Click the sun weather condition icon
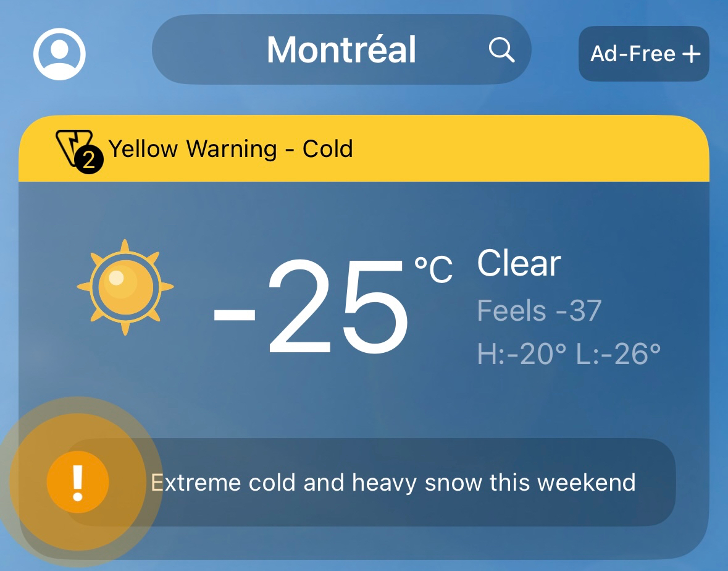This screenshot has height=571, width=728. click(125, 287)
